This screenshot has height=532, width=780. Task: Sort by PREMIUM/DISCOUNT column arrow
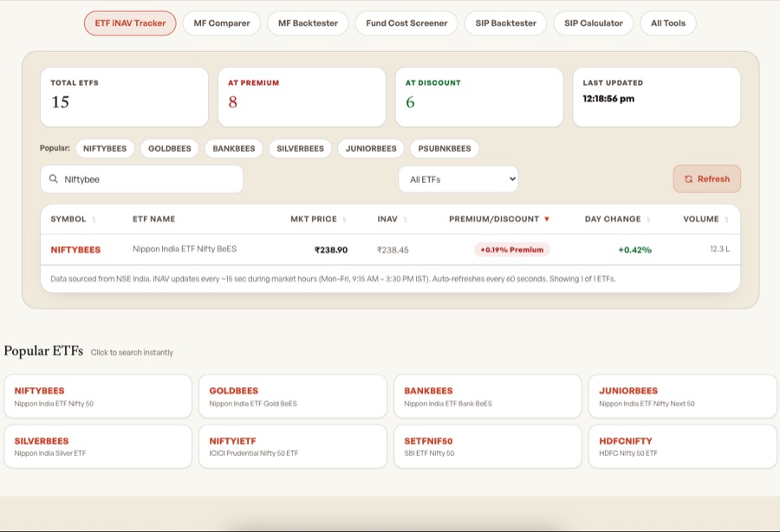pyautogui.click(x=547, y=219)
